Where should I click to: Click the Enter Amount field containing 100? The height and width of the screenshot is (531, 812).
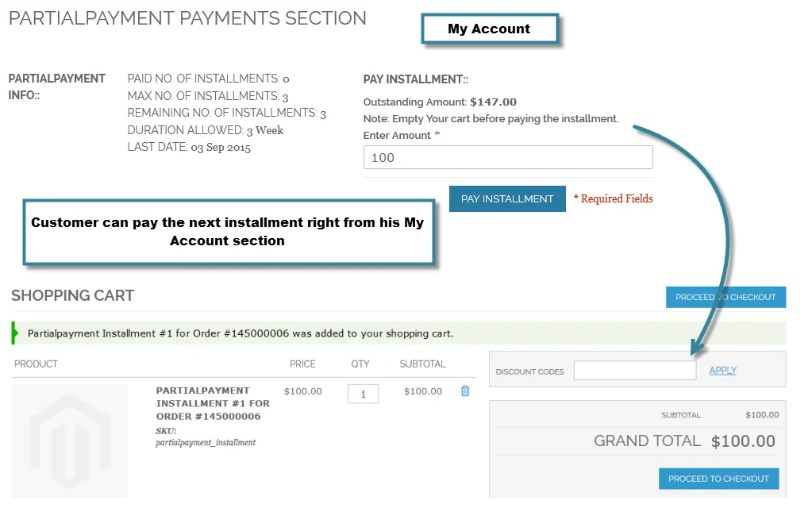click(x=508, y=157)
